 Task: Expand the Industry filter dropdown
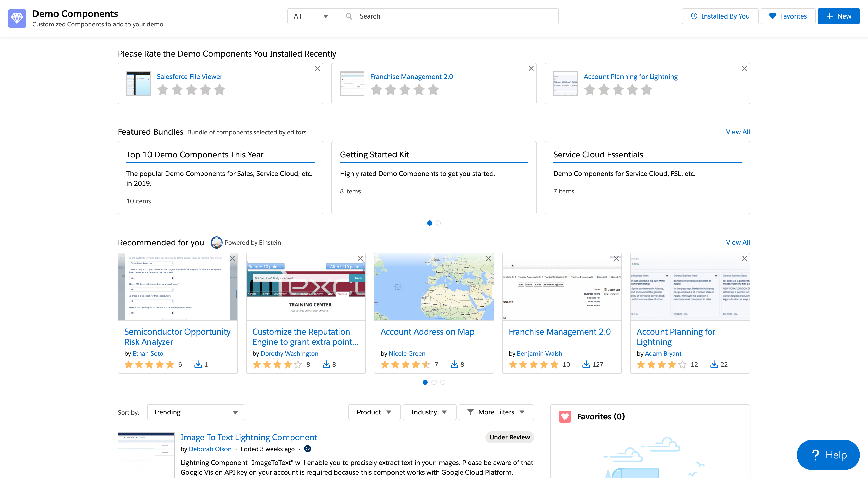430,412
